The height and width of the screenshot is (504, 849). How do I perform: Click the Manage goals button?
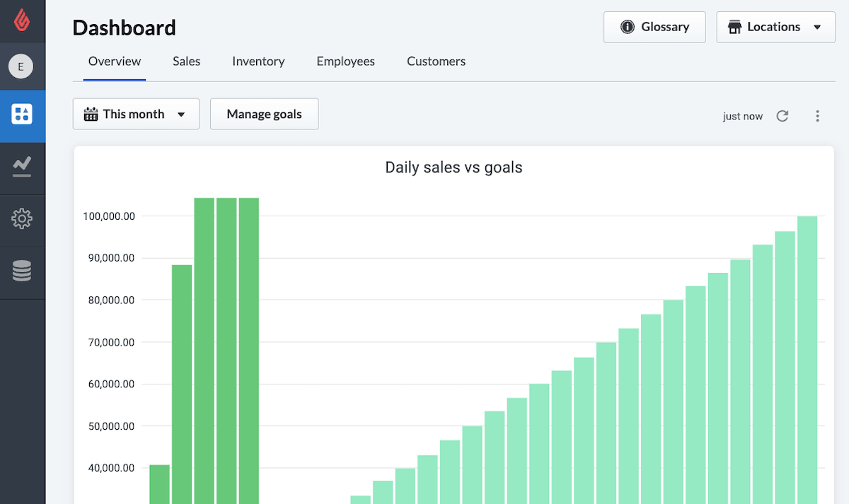tap(264, 114)
